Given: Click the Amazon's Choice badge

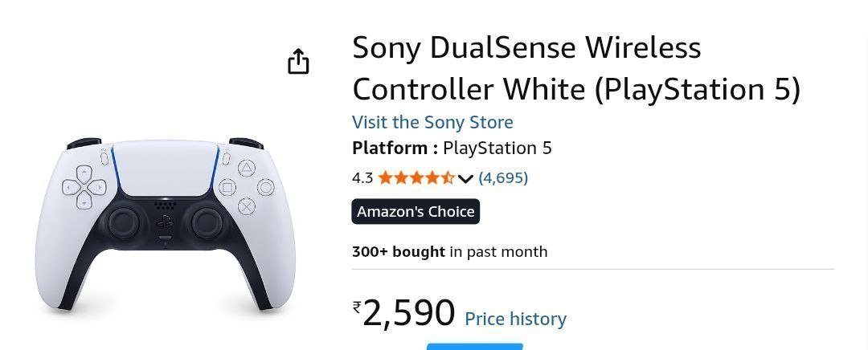Looking at the screenshot, I should (x=416, y=212).
